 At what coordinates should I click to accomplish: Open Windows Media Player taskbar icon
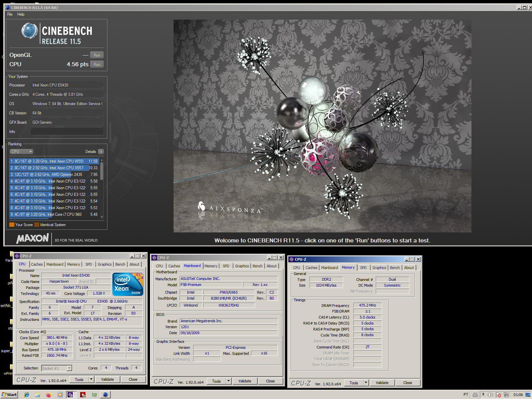click(60, 395)
